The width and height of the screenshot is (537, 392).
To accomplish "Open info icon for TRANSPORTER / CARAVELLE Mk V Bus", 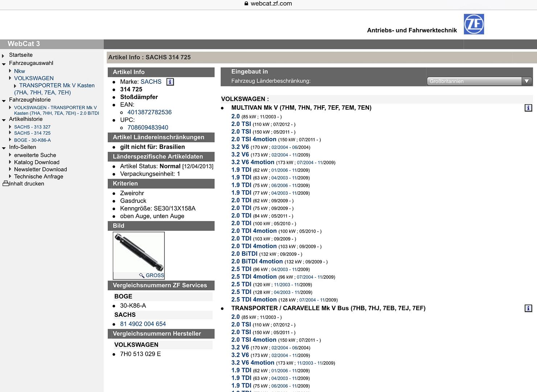I will click(528, 308).
